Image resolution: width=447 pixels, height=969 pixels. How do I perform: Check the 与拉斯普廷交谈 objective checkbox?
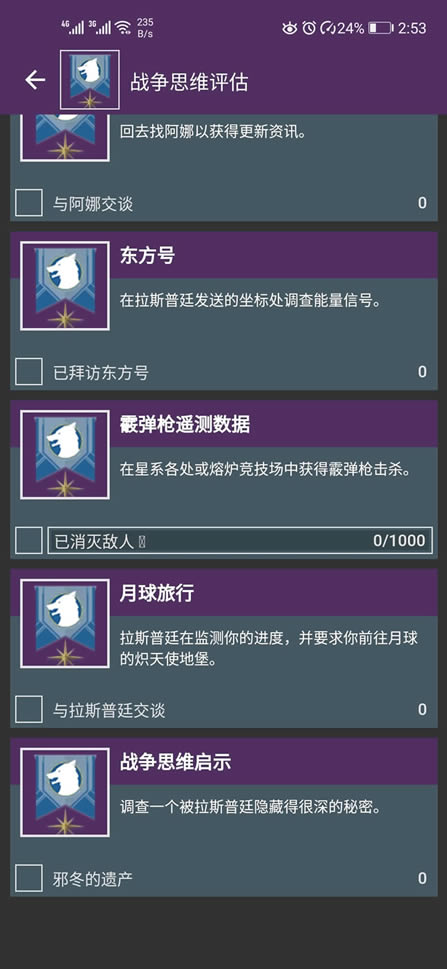point(28,709)
